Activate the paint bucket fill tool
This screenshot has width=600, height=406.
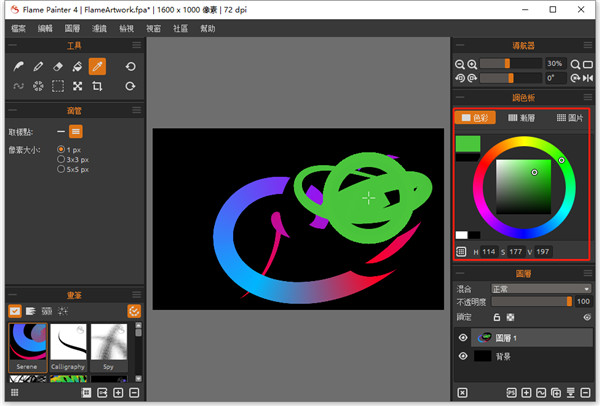77,66
